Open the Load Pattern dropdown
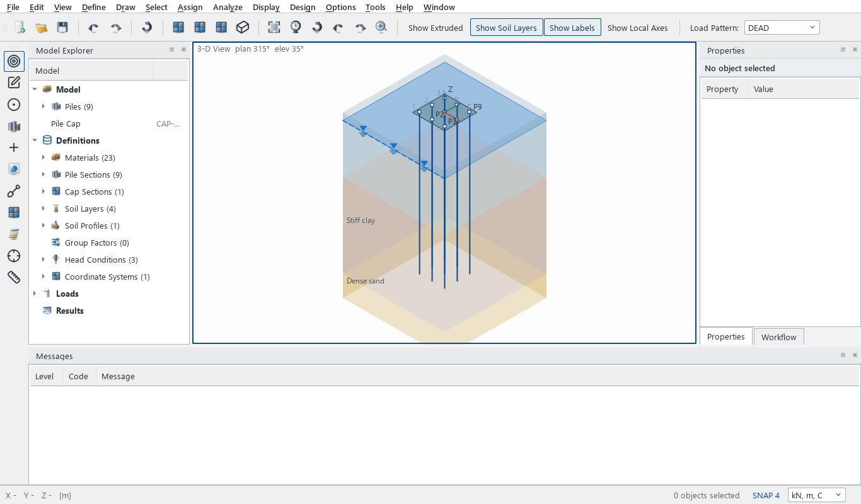Viewport: 861px width, 504px height. coord(782,28)
